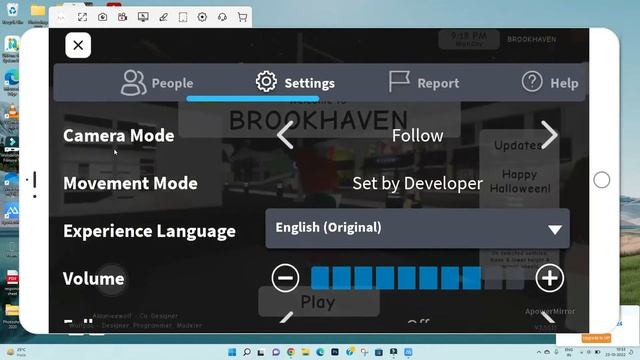Decrease volume with the minus button

tap(285, 278)
